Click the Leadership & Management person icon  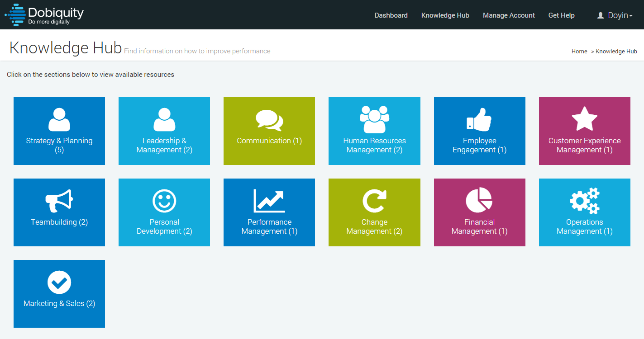(x=164, y=119)
